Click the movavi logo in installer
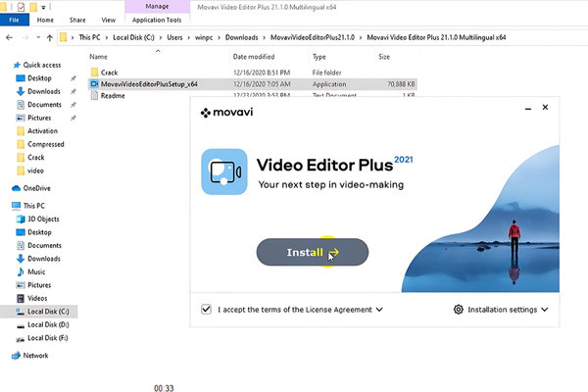Screen dimensions: 588x392 tap(227, 112)
